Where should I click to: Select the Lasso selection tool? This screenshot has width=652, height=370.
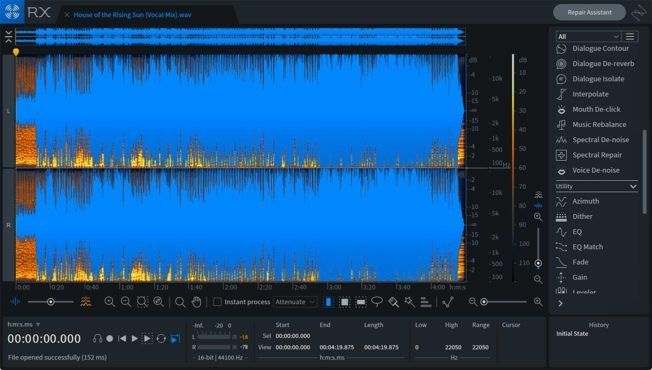pyautogui.click(x=377, y=302)
